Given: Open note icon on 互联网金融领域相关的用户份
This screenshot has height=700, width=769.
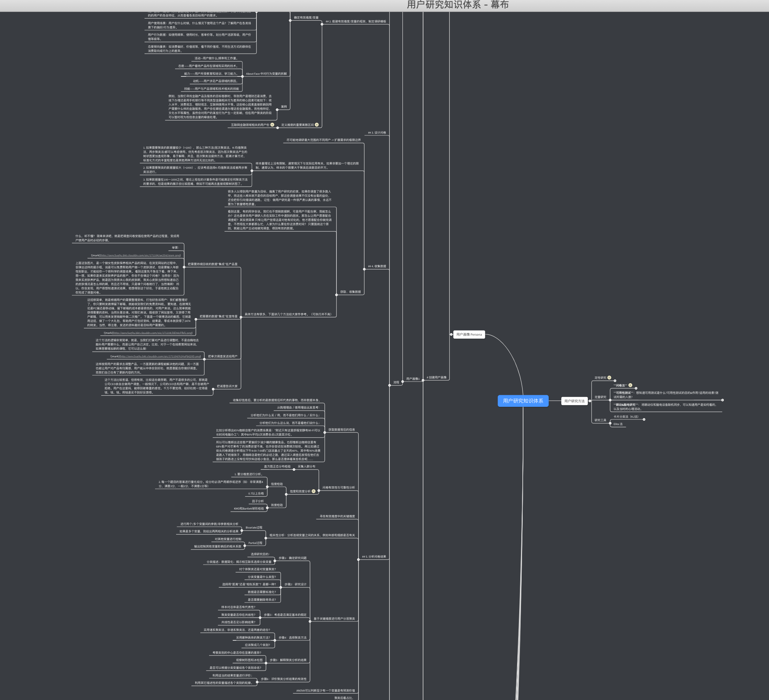Looking at the screenshot, I should 272,124.
